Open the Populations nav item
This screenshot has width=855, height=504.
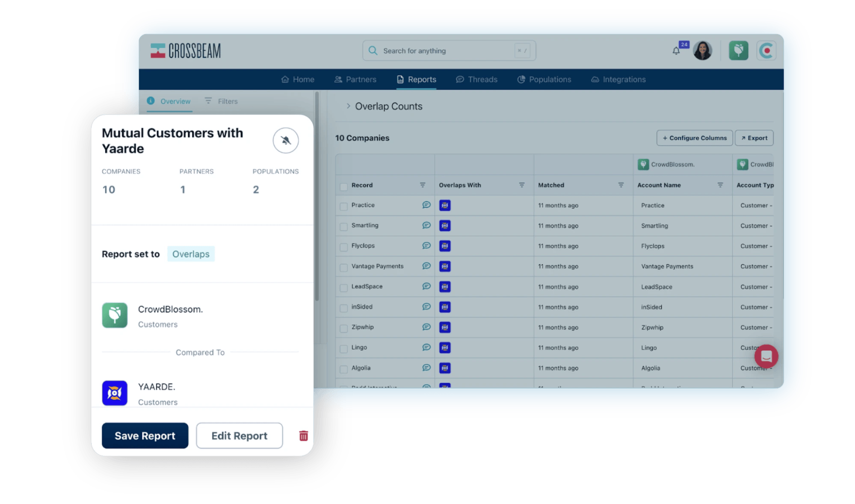544,80
